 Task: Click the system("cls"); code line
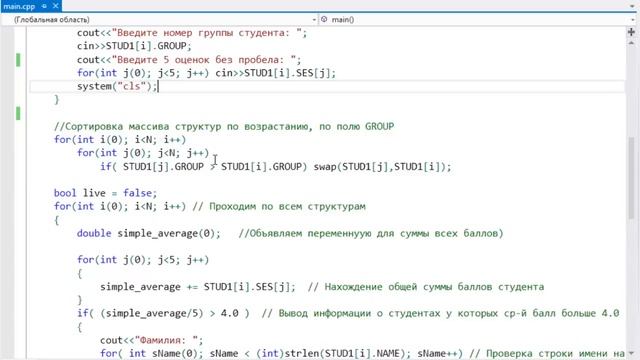pos(117,86)
